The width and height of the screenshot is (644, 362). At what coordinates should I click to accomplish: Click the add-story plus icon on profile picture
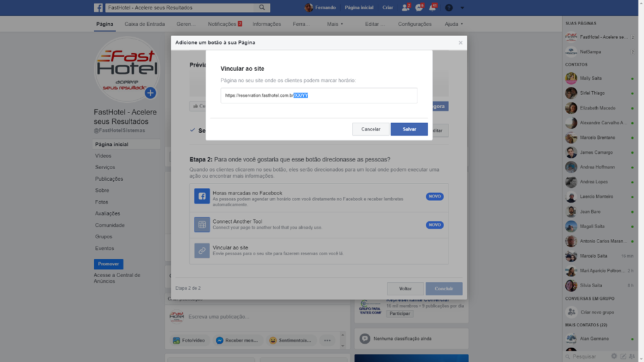coord(150,93)
